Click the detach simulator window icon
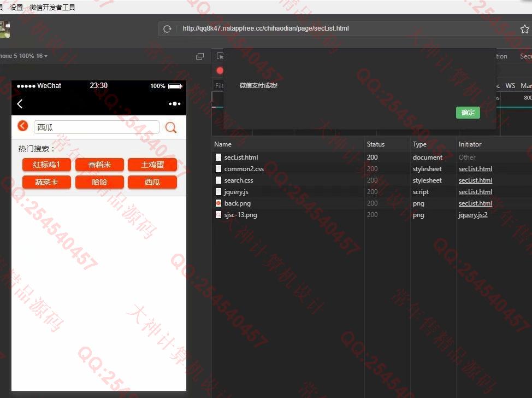Viewport: 532px width, 398px height. coord(200,56)
